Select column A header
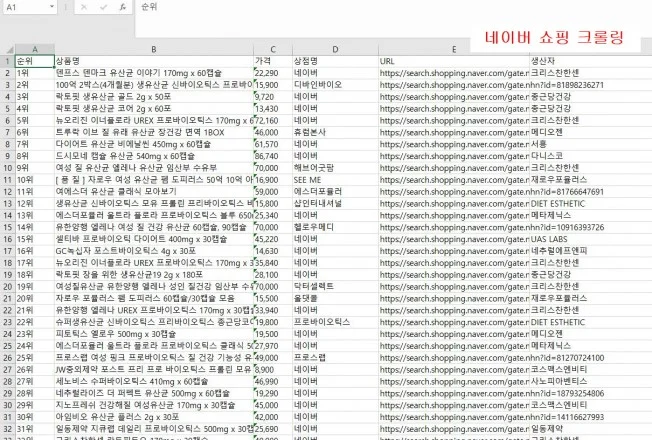Screen dimensions: 652x440 35,49
